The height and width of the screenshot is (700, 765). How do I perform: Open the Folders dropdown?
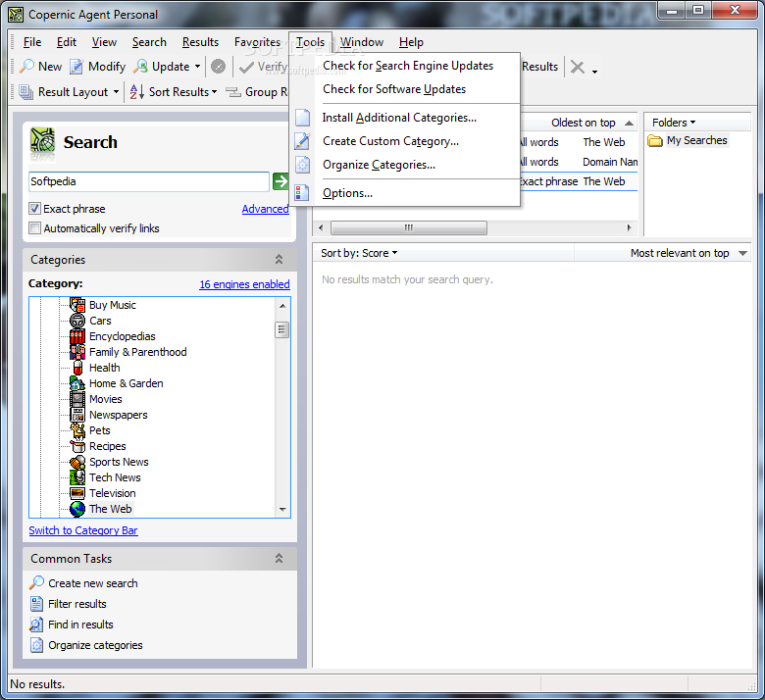tap(674, 123)
